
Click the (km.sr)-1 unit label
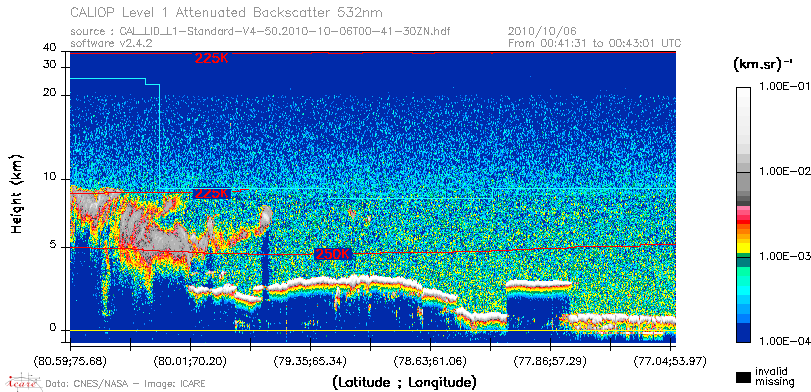coord(763,64)
